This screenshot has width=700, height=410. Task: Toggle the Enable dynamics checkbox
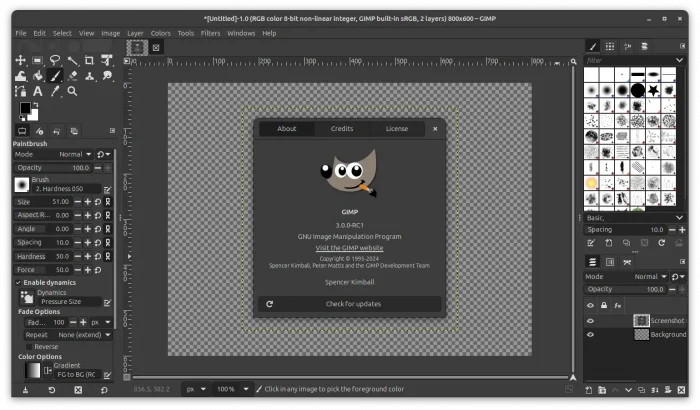pos(18,283)
